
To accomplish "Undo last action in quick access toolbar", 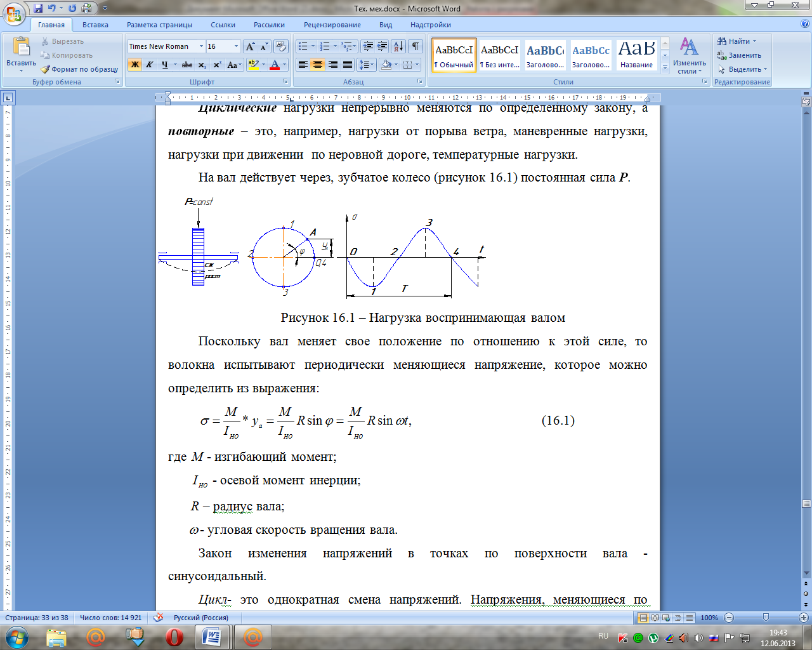I will point(52,8).
